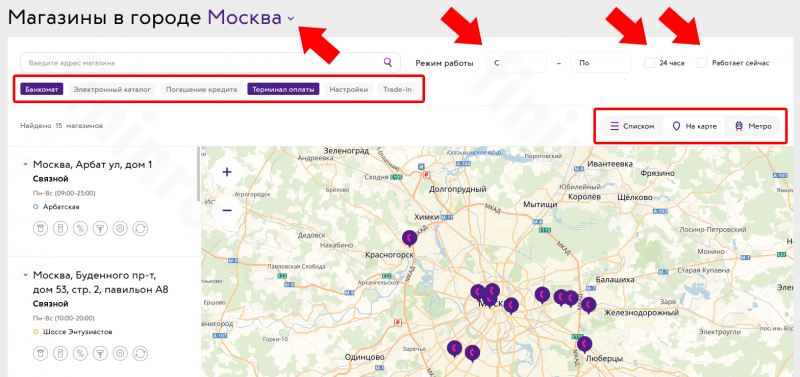Click the refresh trade-in icon under Арбат store

140,229
